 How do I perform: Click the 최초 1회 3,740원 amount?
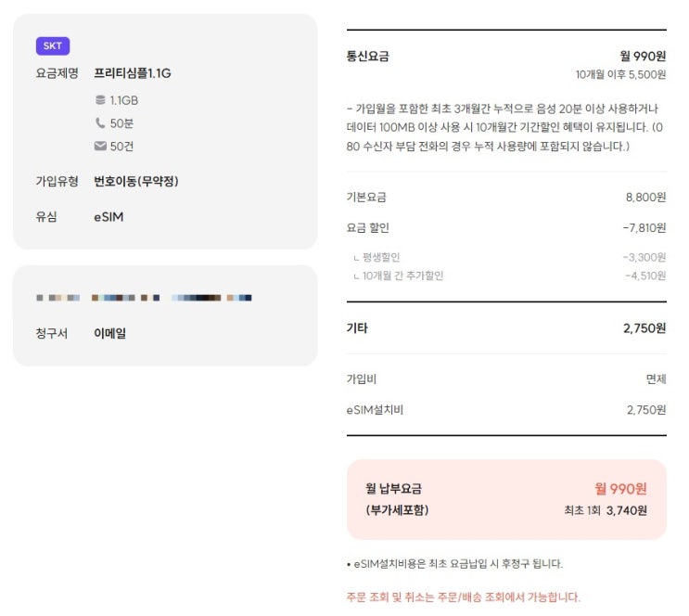pos(606,510)
